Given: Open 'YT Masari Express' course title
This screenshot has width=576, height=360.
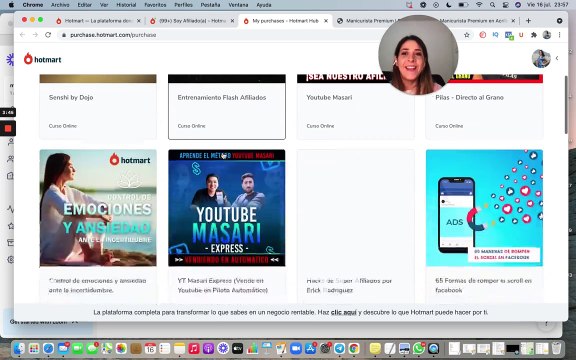Looking at the screenshot, I should [x=223, y=285].
